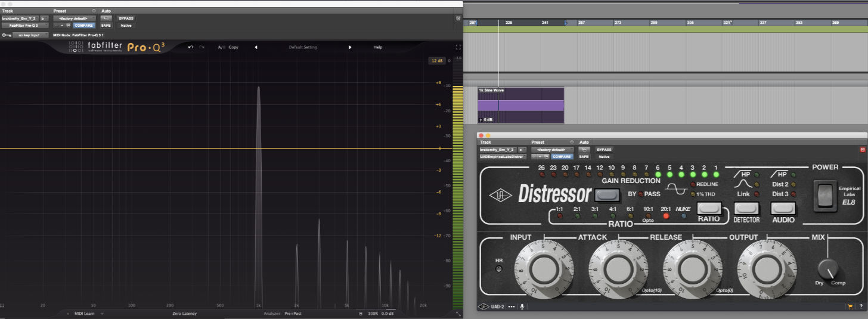This screenshot has height=319, width=868.
Task: Toggle BYPASS in Pro-Q 3 header
Action: pyautogui.click(x=126, y=18)
